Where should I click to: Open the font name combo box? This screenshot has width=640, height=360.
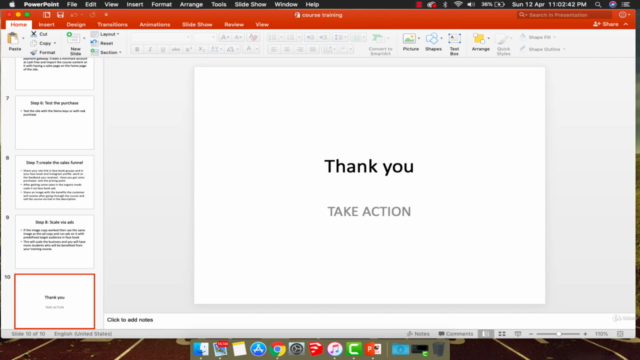[161, 37]
